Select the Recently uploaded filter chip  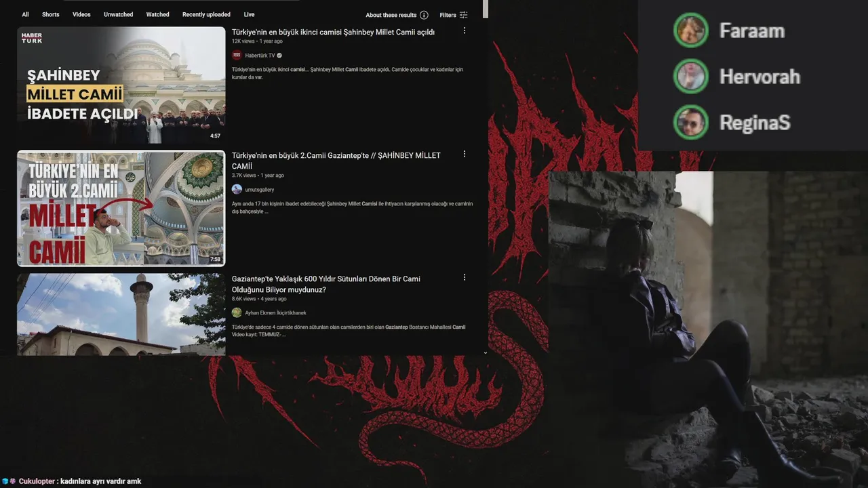point(206,14)
